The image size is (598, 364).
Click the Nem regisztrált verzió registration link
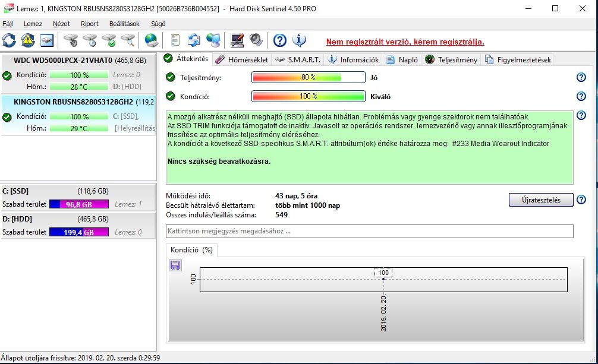[x=405, y=42]
